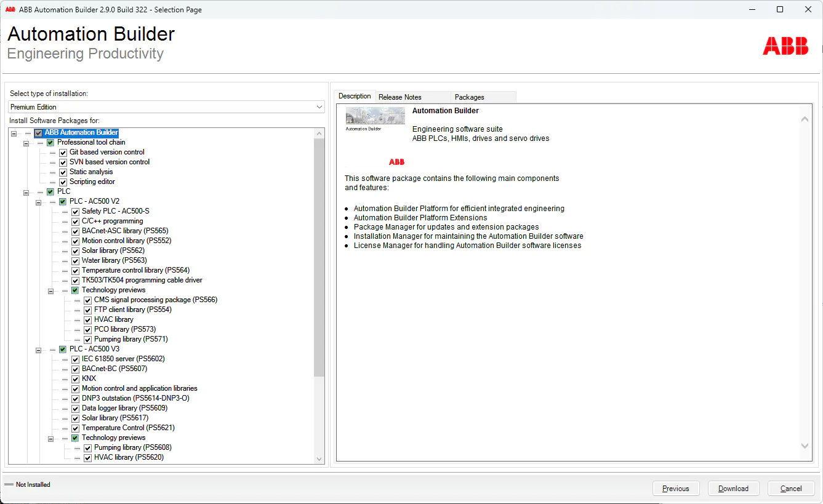823x504 pixels.
Task: Toggle the Scripting editor checkbox
Action: tap(63, 182)
